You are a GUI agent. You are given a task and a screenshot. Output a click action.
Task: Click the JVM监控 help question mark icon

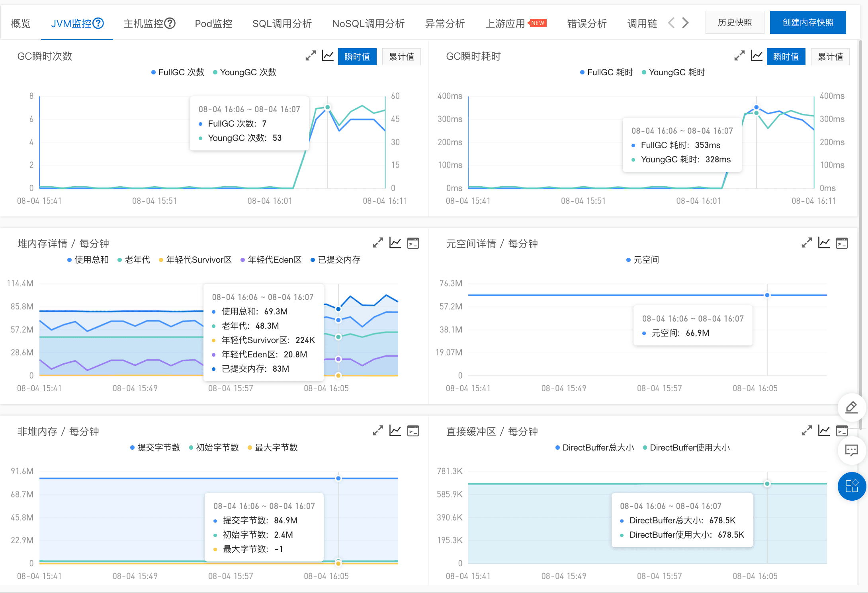(x=98, y=23)
